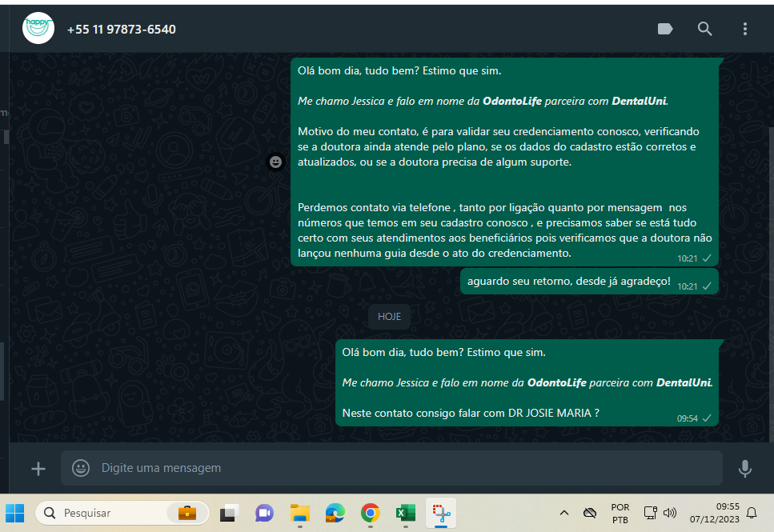Click the first 'Me chamo Jessica' OdontoLife line
This screenshot has height=532, width=774.
(x=483, y=101)
